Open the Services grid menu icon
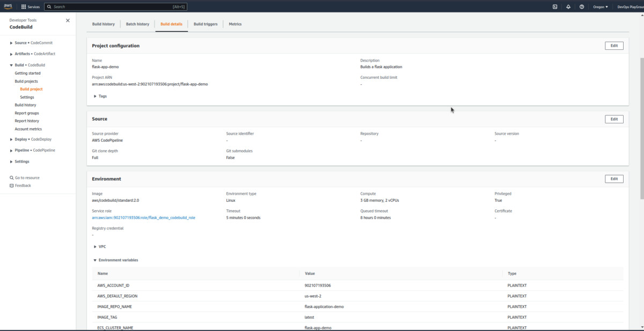644x331 pixels. tap(24, 7)
